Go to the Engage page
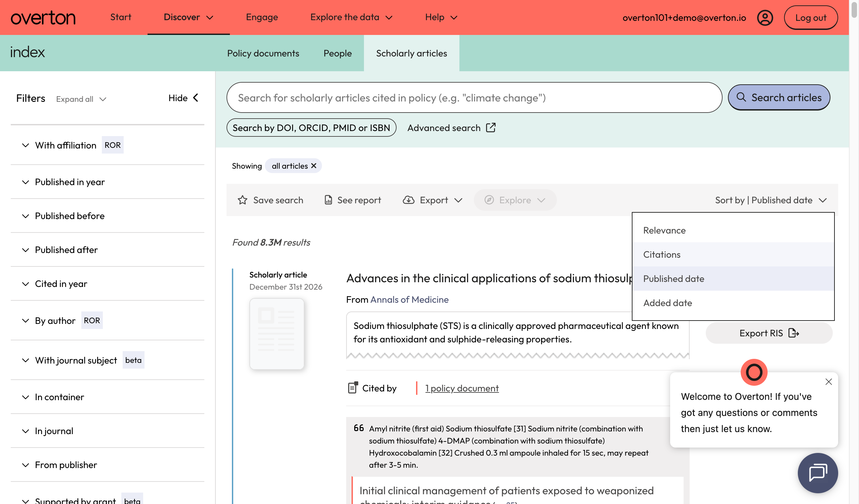 [x=262, y=17]
